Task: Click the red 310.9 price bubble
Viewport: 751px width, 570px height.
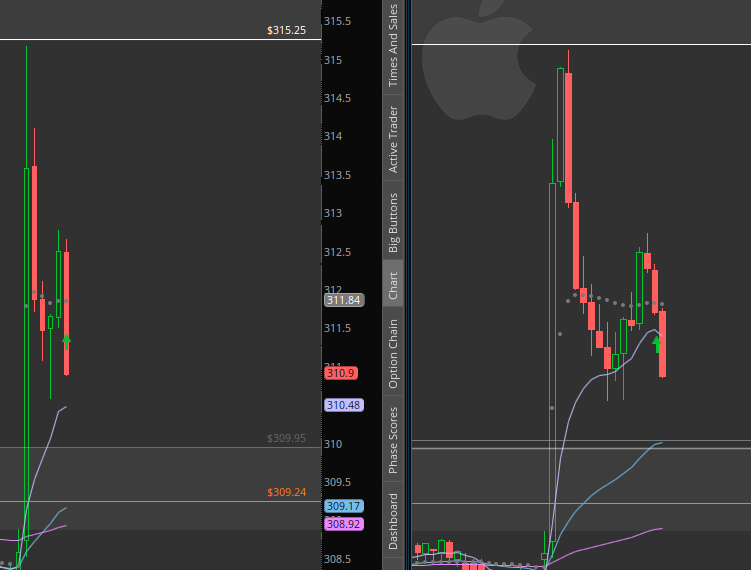Action: click(x=341, y=373)
